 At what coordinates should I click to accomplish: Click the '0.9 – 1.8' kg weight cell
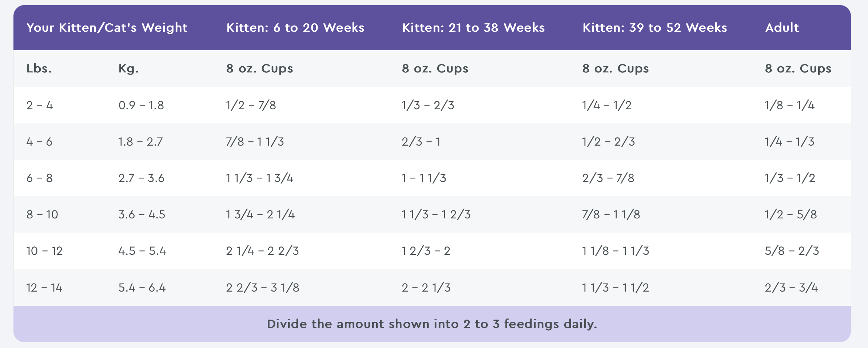coord(141,105)
